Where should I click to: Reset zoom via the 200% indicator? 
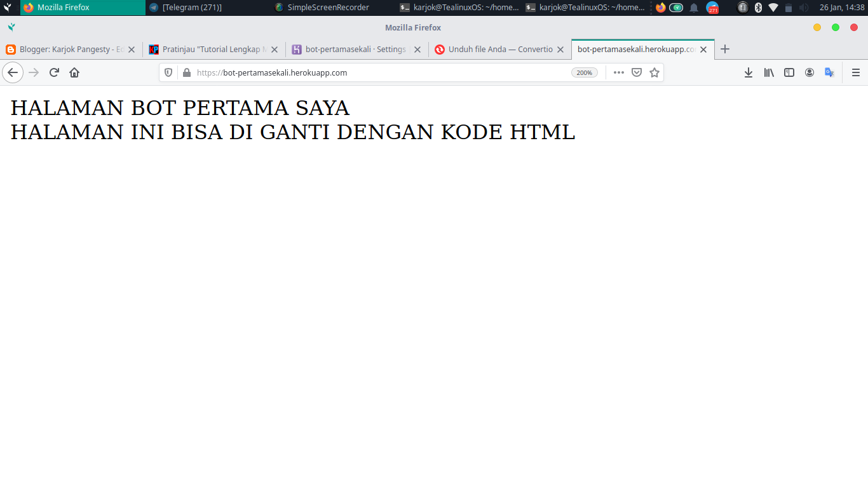click(x=584, y=72)
